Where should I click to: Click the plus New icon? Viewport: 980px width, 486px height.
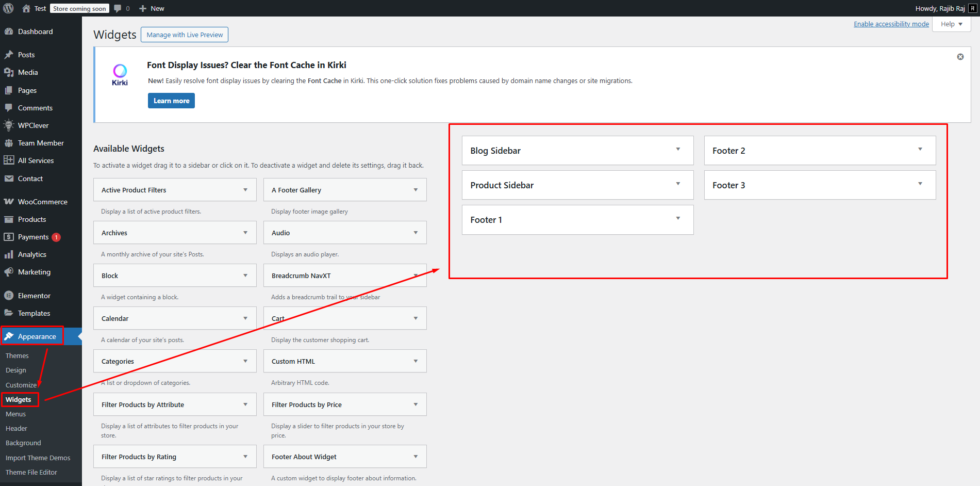click(143, 8)
